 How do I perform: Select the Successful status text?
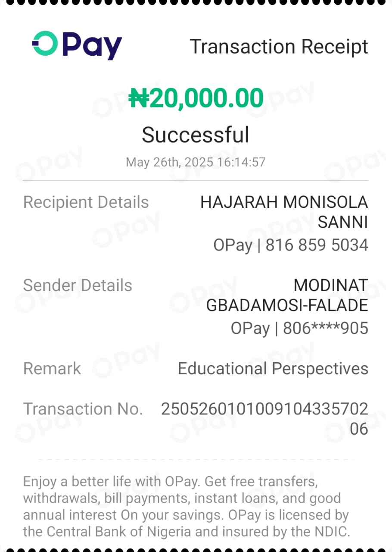tap(196, 135)
